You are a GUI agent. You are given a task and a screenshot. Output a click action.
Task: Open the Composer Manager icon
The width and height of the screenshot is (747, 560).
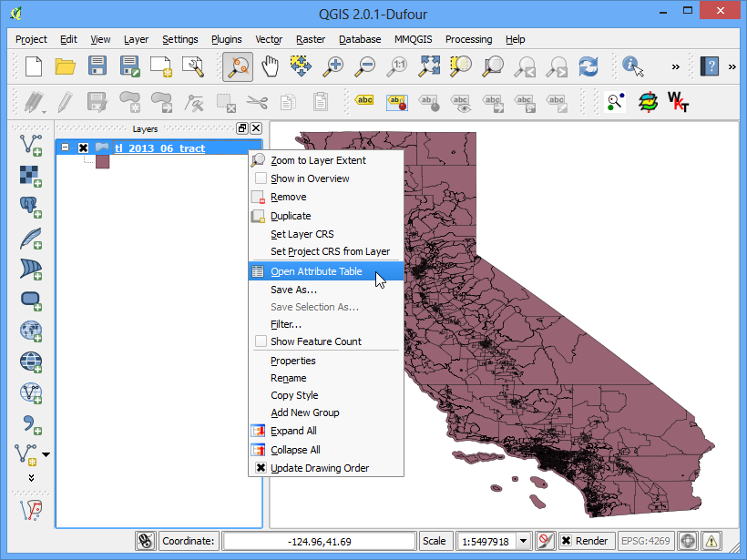[x=193, y=66]
